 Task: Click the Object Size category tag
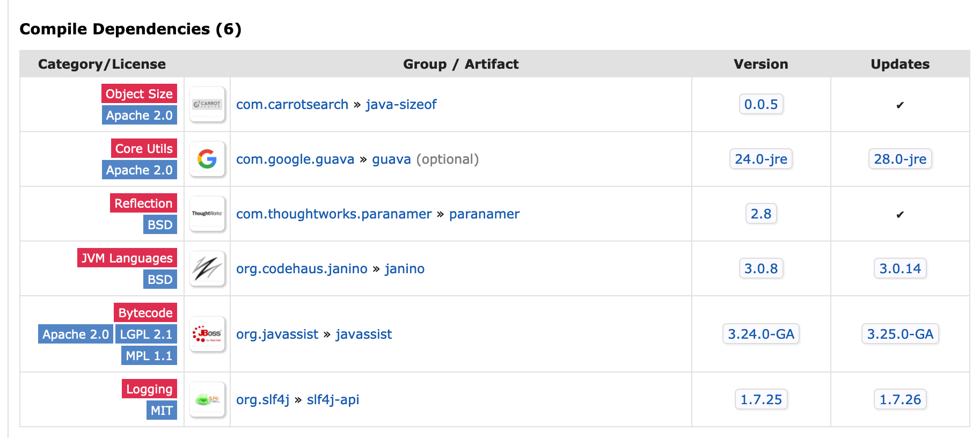pyautogui.click(x=139, y=93)
